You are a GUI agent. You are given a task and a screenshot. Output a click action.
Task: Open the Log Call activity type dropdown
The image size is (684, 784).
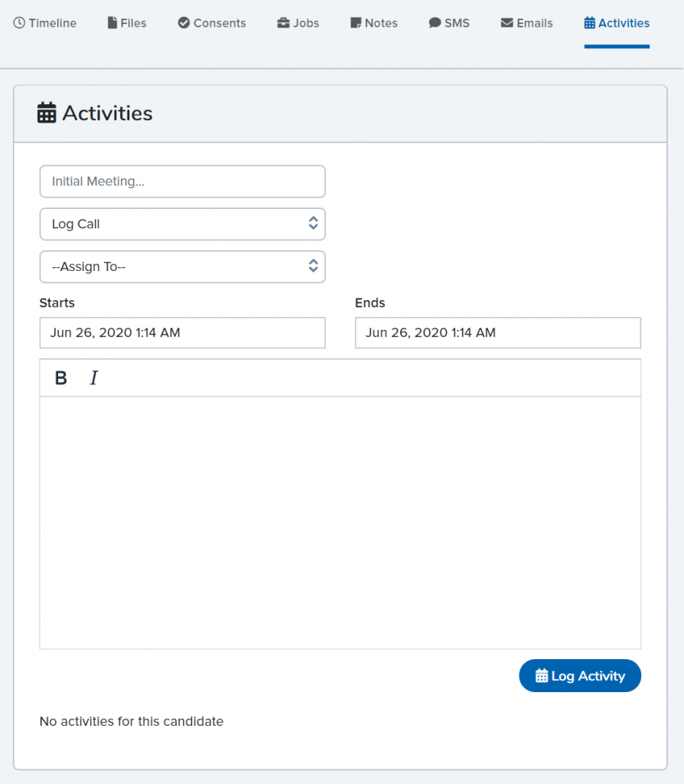click(182, 224)
